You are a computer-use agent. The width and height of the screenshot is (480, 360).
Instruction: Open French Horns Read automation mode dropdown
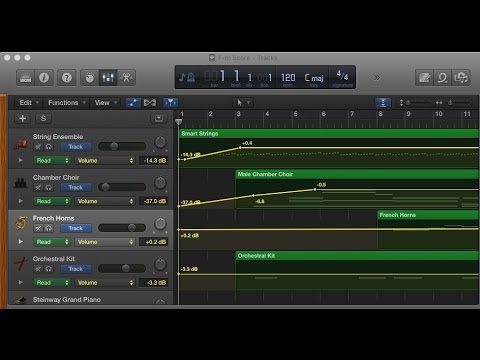pyautogui.click(x=52, y=242)
